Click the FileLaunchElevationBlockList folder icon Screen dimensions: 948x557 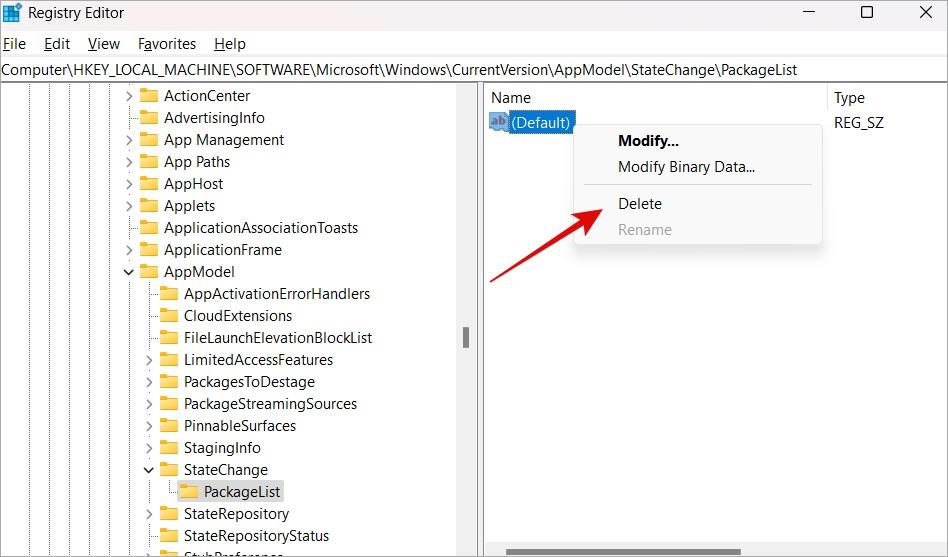169,337
